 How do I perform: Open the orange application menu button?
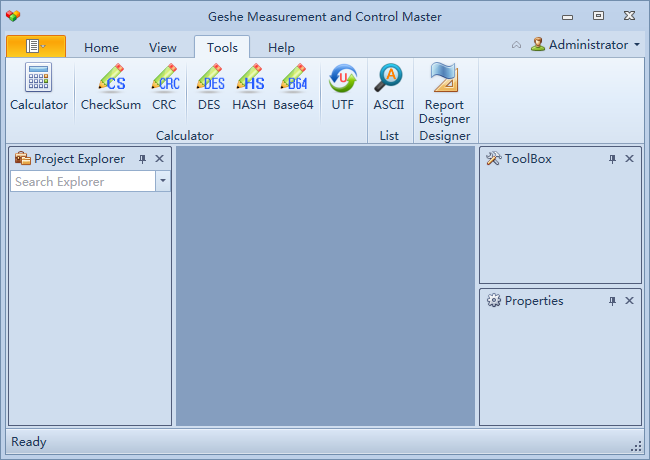pyautogui.click(x=36, y=46)
